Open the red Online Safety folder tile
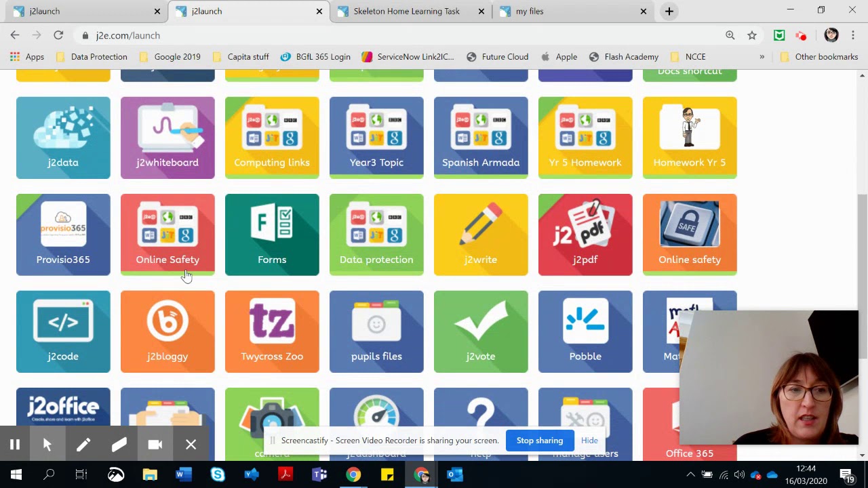 (x=167, y=235)
